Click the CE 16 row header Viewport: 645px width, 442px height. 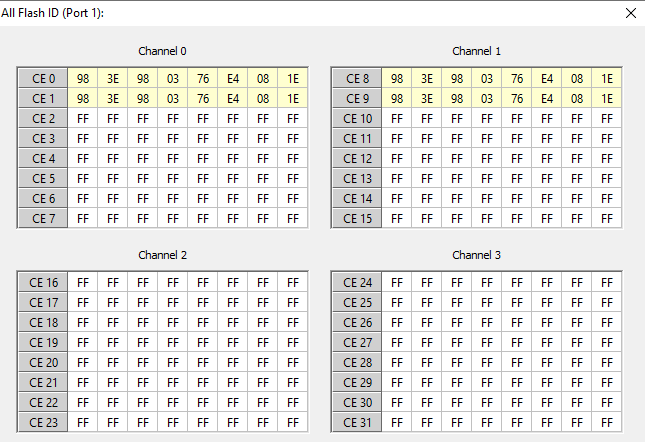pyautogui.click(x=43, y=283)
